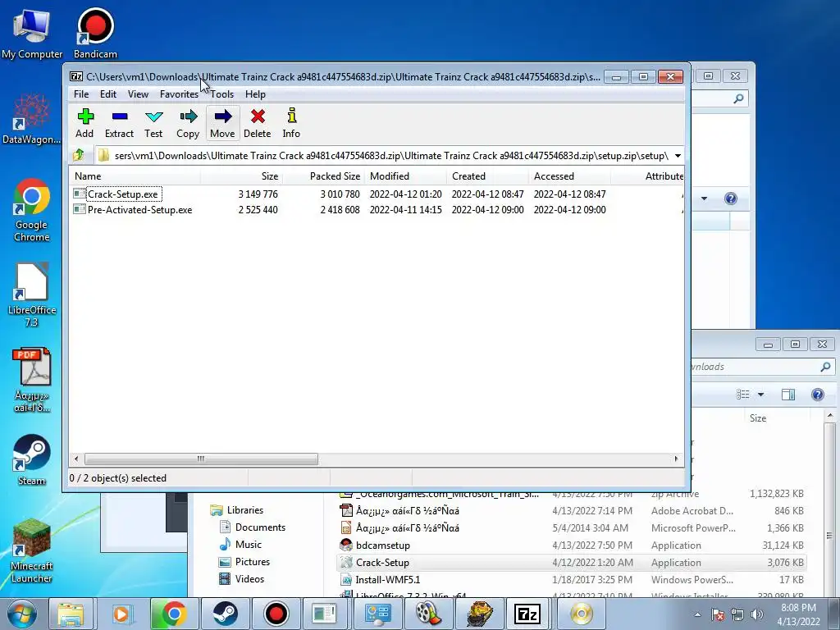Click the Windows Start button
Screen dimensions: 840x630
(21, 614)
